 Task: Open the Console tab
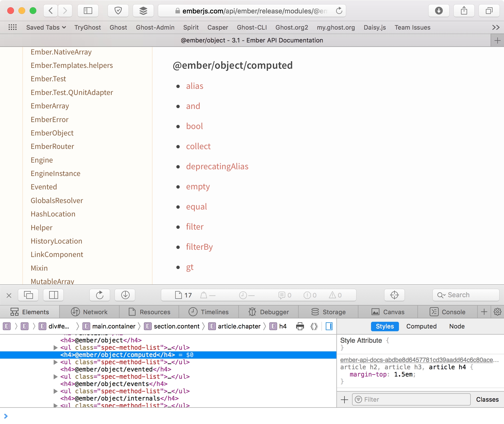tap(448, 312)
